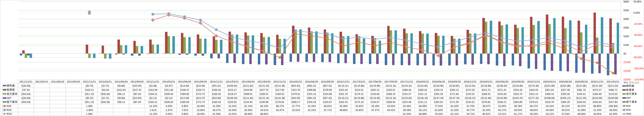
Task: Click the 2012/12/31 column header
Action: coord(89,82)
